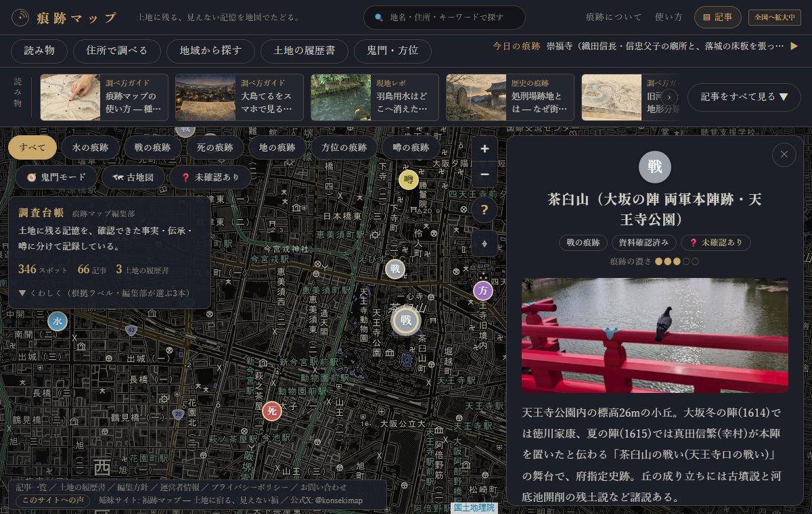Click the 346 スポット count

(x=42, y=269)
